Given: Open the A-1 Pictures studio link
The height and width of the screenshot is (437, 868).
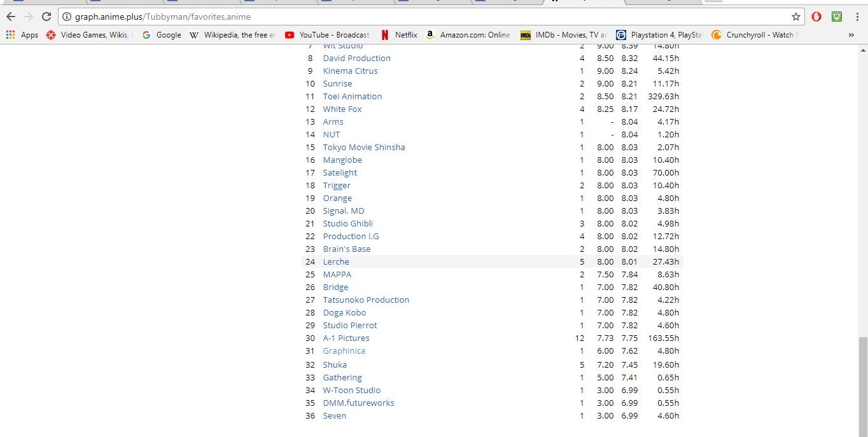Looking at the screenshot, I should [x=346, y=338].
